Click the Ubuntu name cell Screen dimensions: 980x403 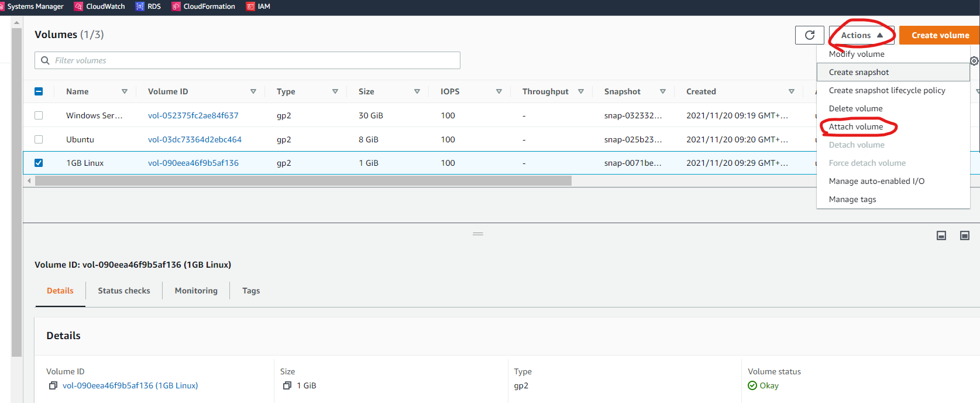pyautogui.click(x=80, y=139)
